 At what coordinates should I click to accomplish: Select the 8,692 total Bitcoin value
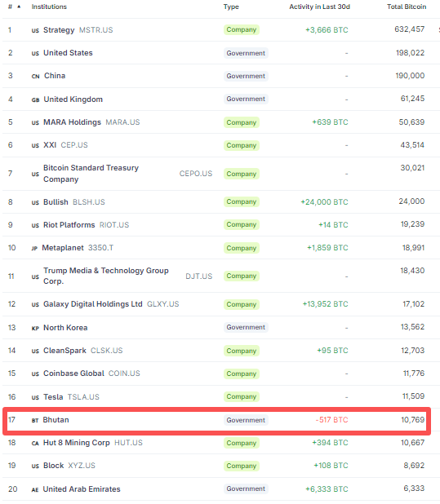(414, 466)
